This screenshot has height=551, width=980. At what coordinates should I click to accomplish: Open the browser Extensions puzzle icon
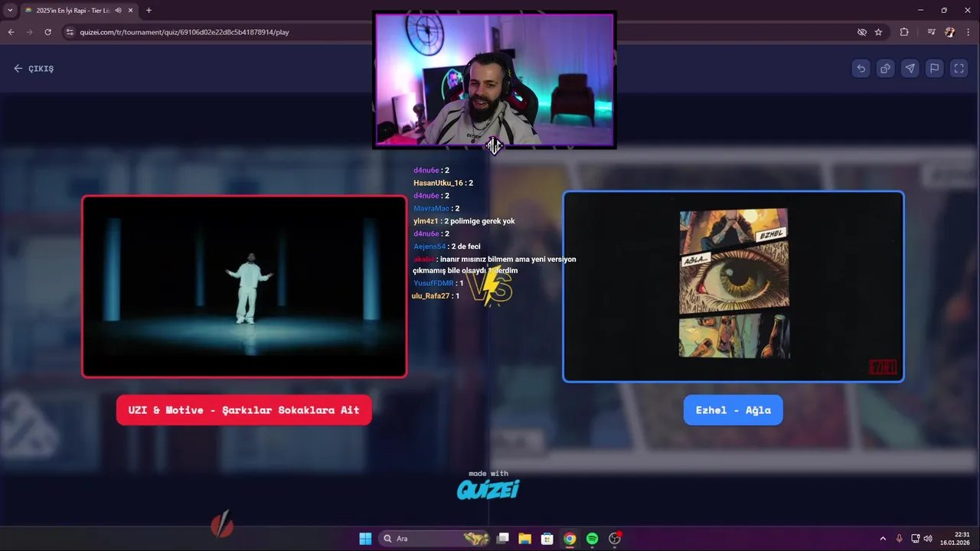[x=904, y=32]
